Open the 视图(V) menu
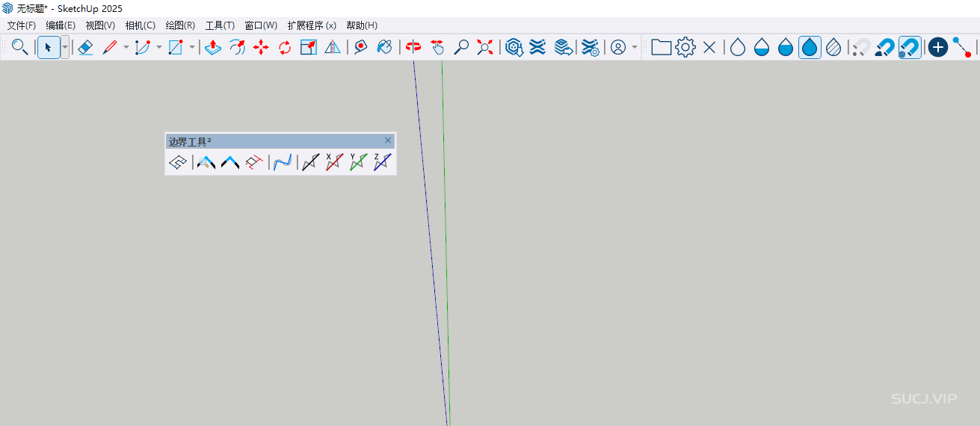Viewport: 980px width, 426px height. [100, 25]
